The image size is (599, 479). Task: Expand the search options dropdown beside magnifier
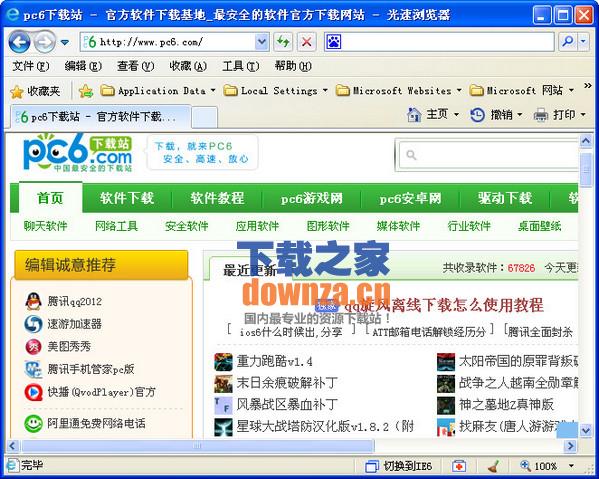pos(583,41)
